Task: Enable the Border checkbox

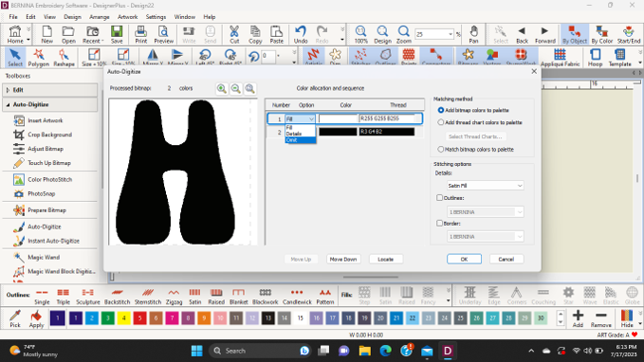Action: [439, 224]
